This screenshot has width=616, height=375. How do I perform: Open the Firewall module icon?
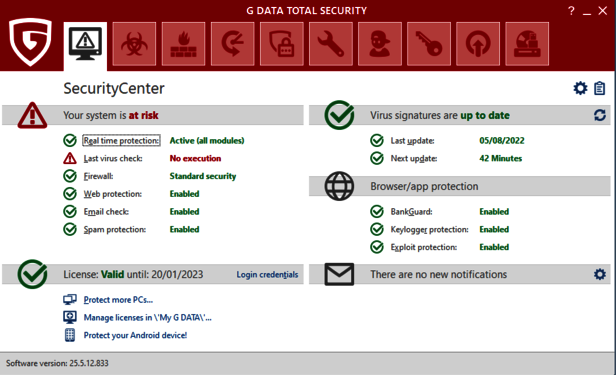pyautogui.click(x=183, y=44)
